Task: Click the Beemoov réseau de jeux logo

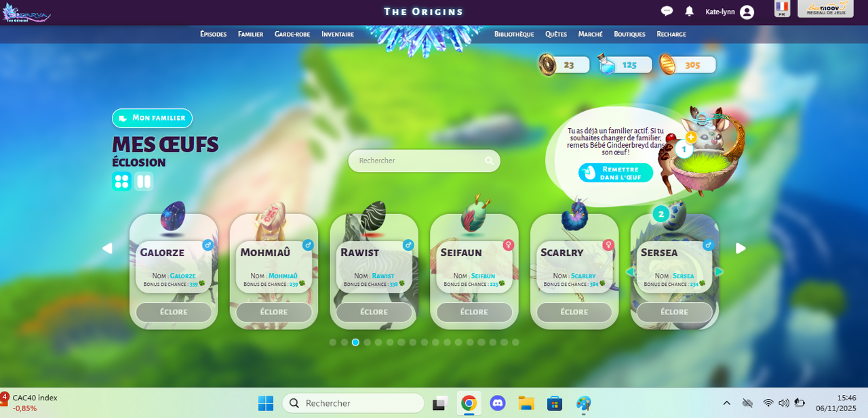Action: click(x=825, y=9)
